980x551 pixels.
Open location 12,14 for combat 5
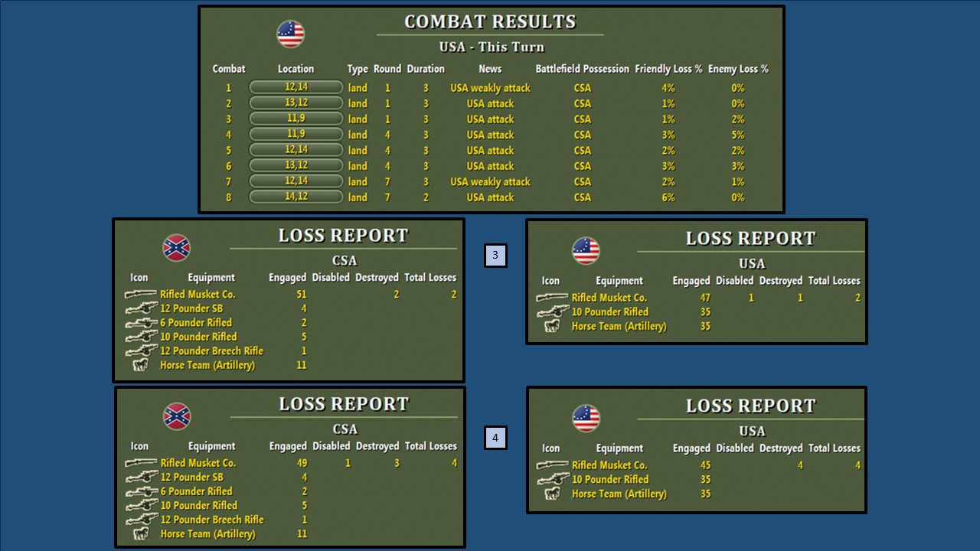(x=296, y=150)
